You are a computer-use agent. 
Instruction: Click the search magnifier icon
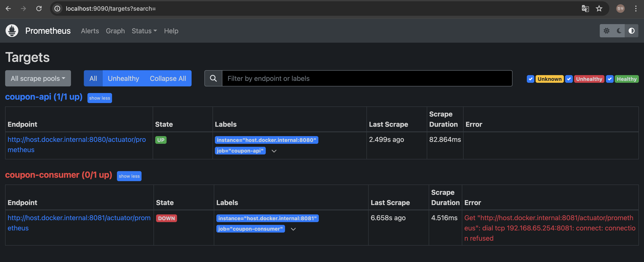coord(213,78)
